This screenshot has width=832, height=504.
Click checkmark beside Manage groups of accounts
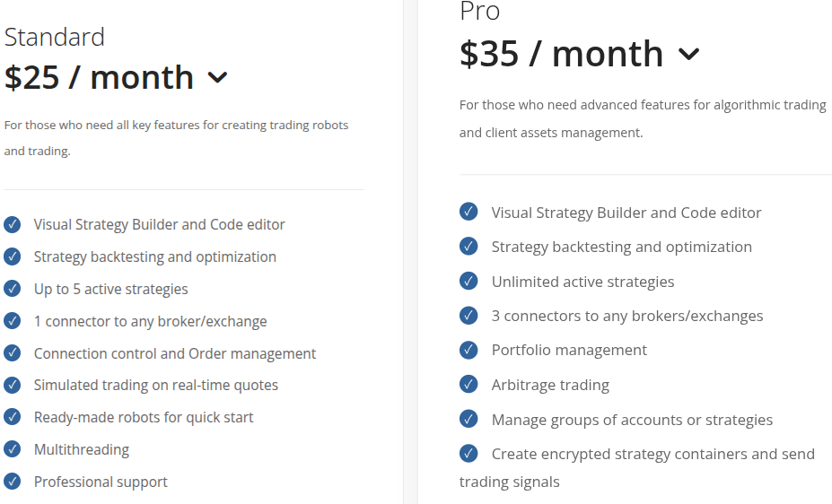(469, 419)
